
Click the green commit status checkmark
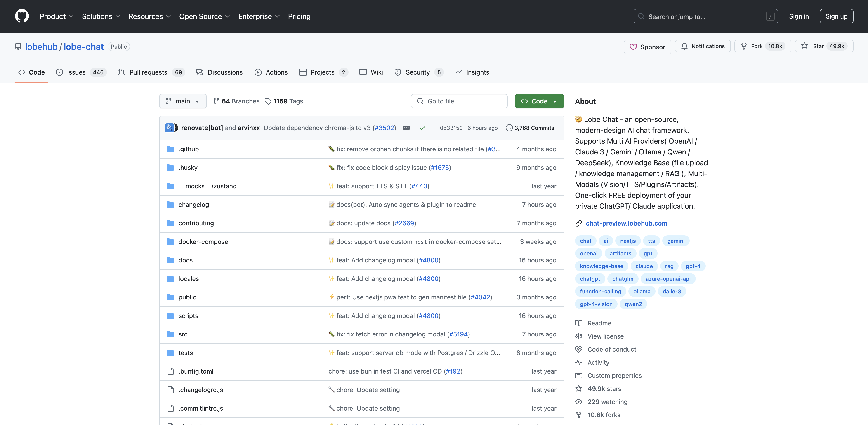(422, 128)
